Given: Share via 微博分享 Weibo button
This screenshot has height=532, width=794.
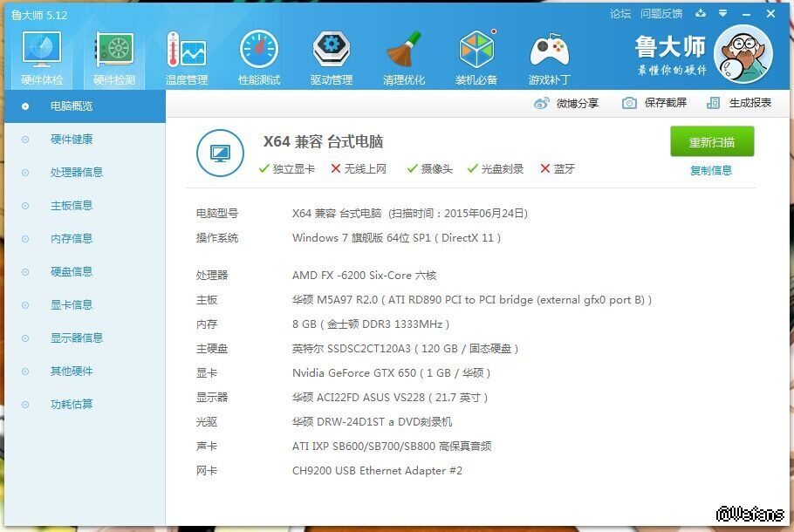Looking at the screenshot, I should 566,103.
